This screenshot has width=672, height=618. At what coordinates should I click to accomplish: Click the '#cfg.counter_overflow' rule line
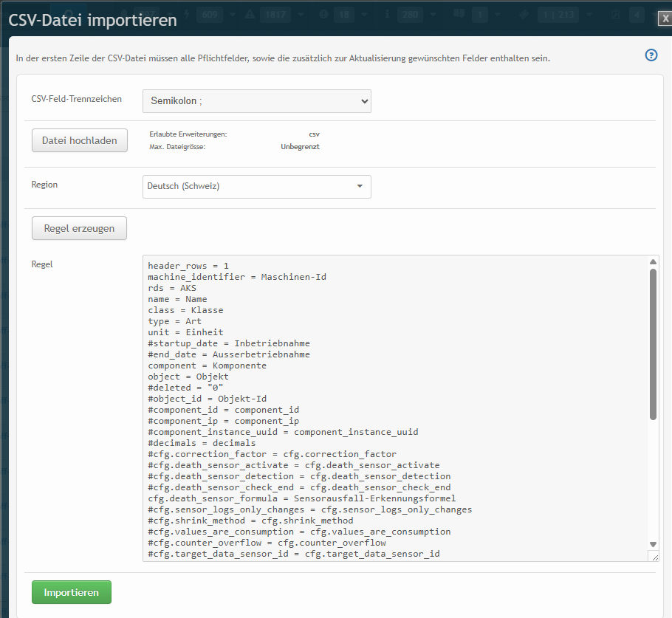pos(267,543)
